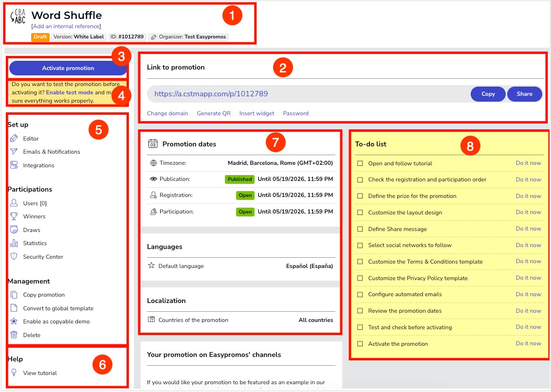
Task: Check 'Define Share message' checkbox
Action: click(x=360, y=229)
